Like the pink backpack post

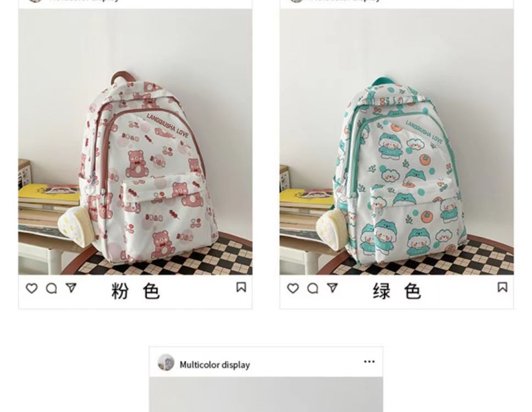tap(31, 288)
